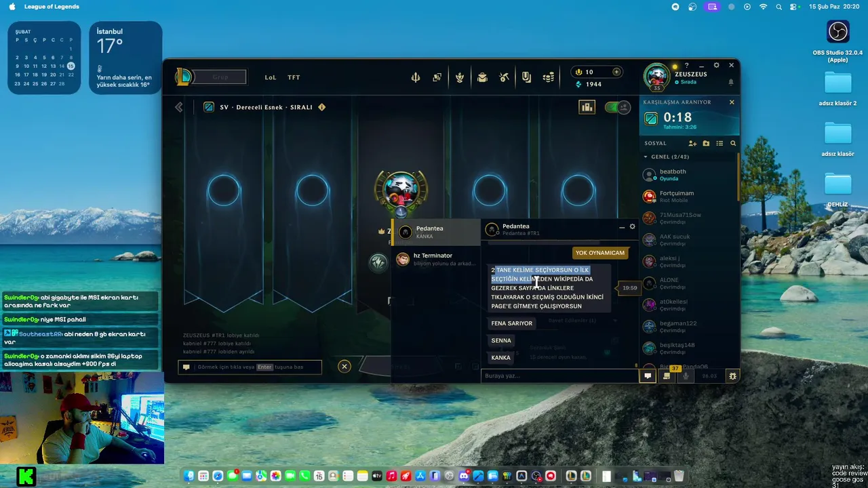Image resolution: width=868 pixels, height=488 pixels.
Task: Click the last empty party slot
Action: tap(578, 191)
